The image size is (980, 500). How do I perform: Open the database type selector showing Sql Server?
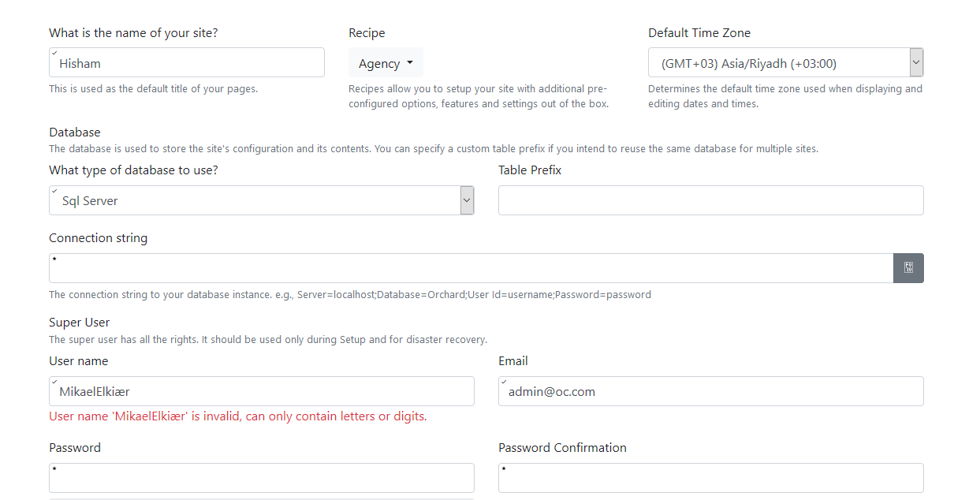click(260, 200)
